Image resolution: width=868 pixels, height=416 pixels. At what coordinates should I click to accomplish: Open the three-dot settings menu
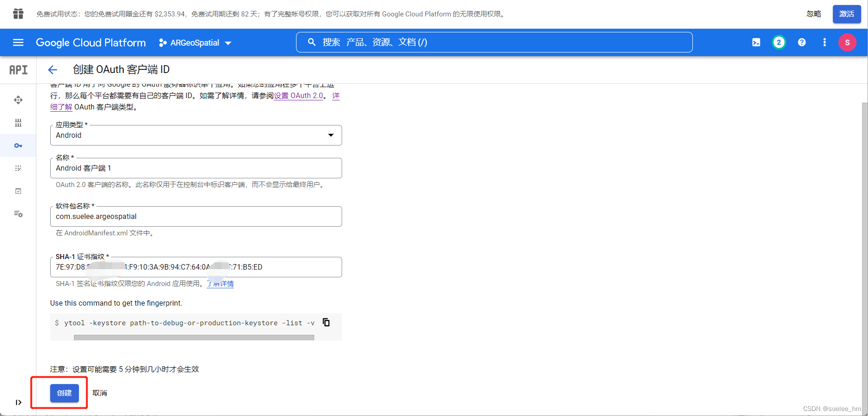point(824,42)
